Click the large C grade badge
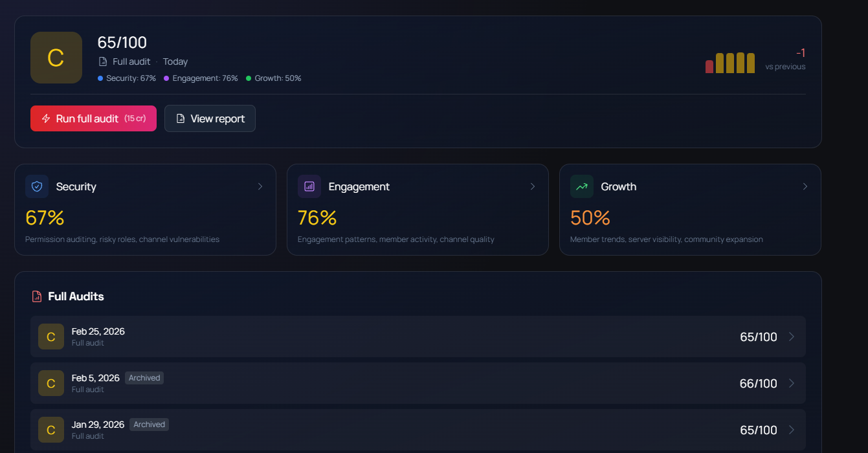Viewport: 868px width, 453px height. [56, 58]
